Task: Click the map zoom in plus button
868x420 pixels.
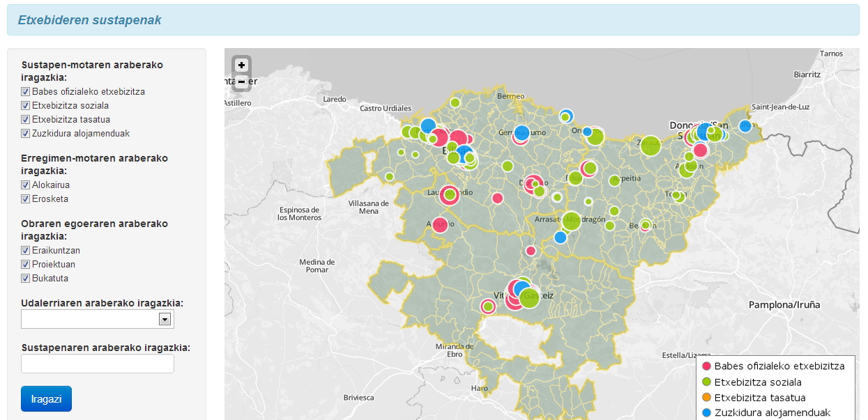Action: click(241, 65)
